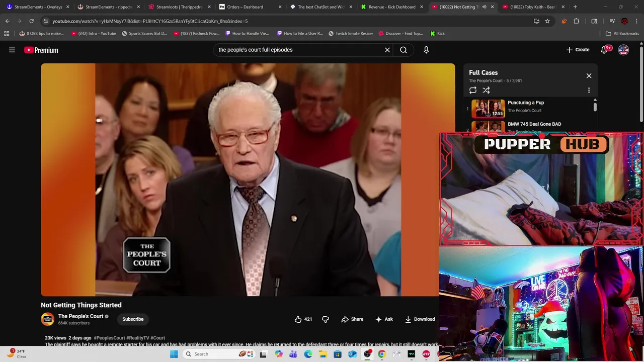Mute the Not Getting Things tab audio

tap(484, 7)
